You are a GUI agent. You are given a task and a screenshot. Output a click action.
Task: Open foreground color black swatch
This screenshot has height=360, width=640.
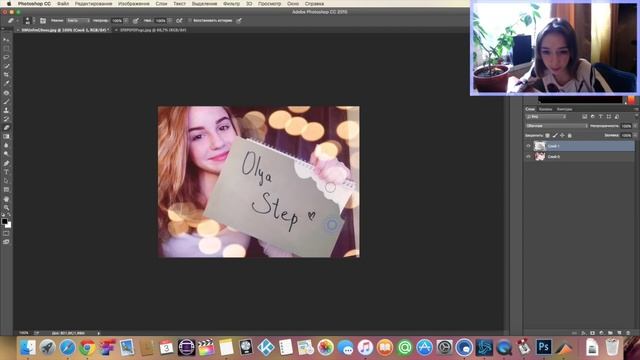coord(4,221)
